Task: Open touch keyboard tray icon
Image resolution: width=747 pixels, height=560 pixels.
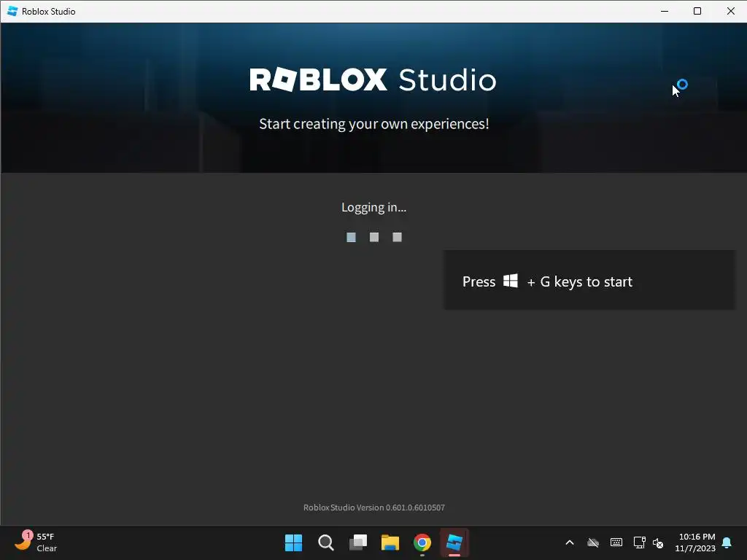Action: [616, 542]
